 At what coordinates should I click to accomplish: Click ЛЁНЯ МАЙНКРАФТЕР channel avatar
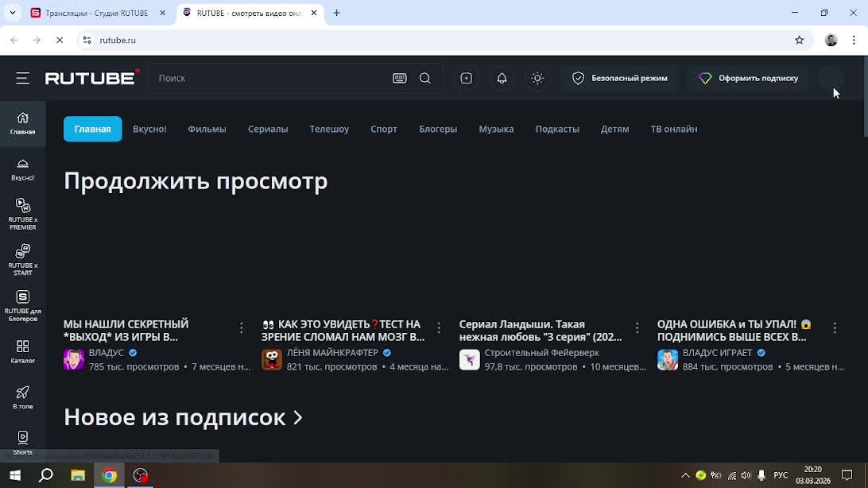pos(272,359)
